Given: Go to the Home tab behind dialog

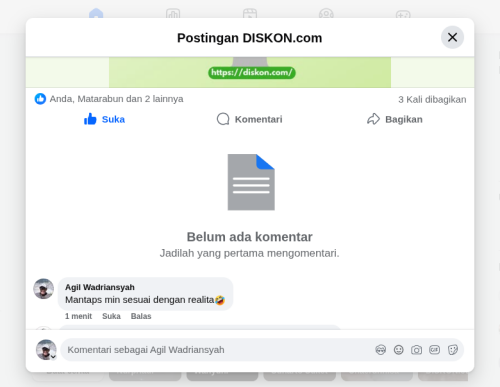Looking at the screenshot, I should pos(96,14).
